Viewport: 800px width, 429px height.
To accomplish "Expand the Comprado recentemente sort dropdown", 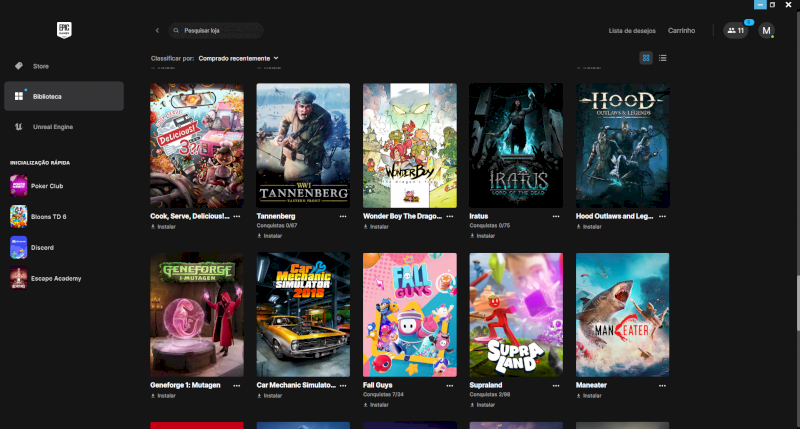I will (x=238, y=58).
